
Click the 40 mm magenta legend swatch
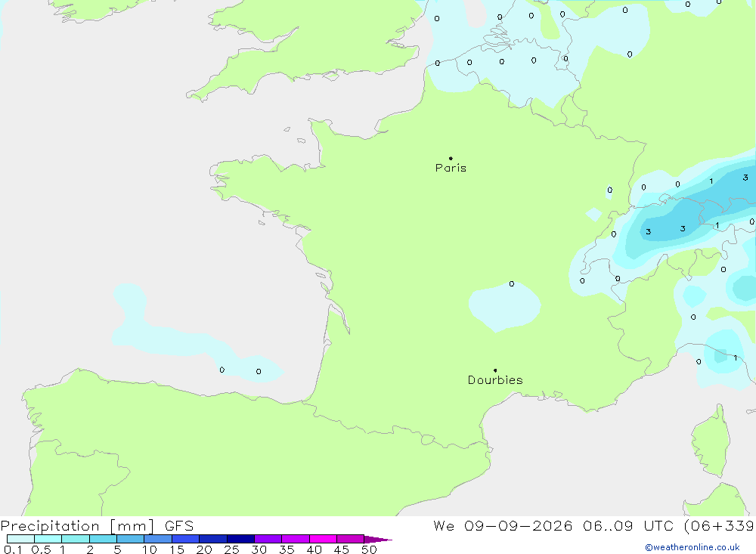tap(323, 539)
